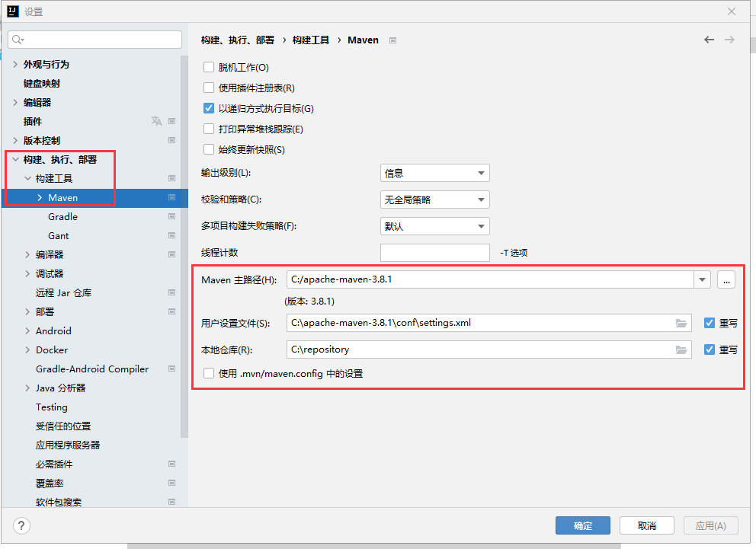The image size is (756, 549).
Task: Select Docker in the settings tree
Action: pos(52,350)
